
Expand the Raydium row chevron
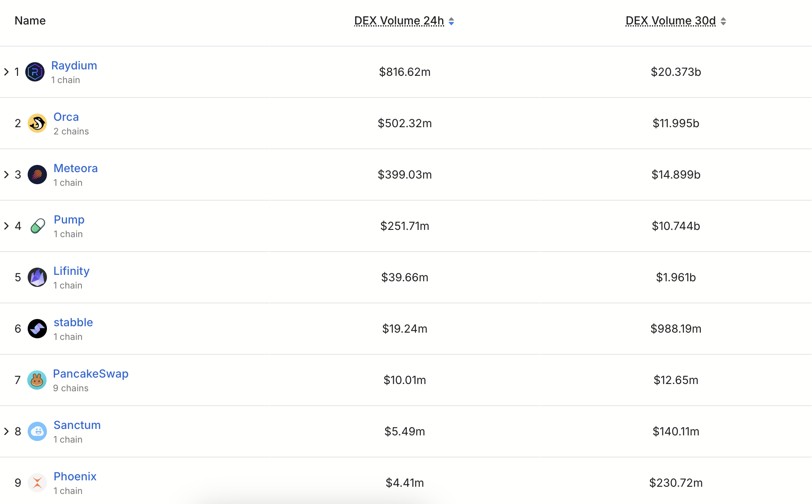click(6, 72)
